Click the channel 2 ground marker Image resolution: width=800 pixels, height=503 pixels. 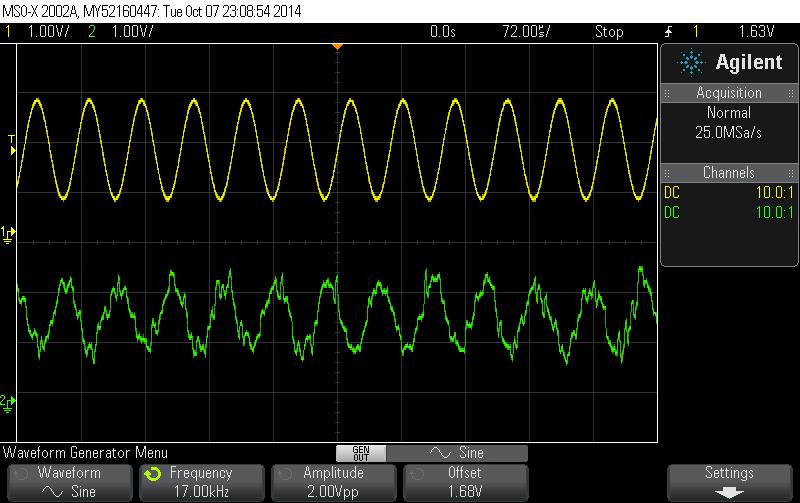pos(8,403)
